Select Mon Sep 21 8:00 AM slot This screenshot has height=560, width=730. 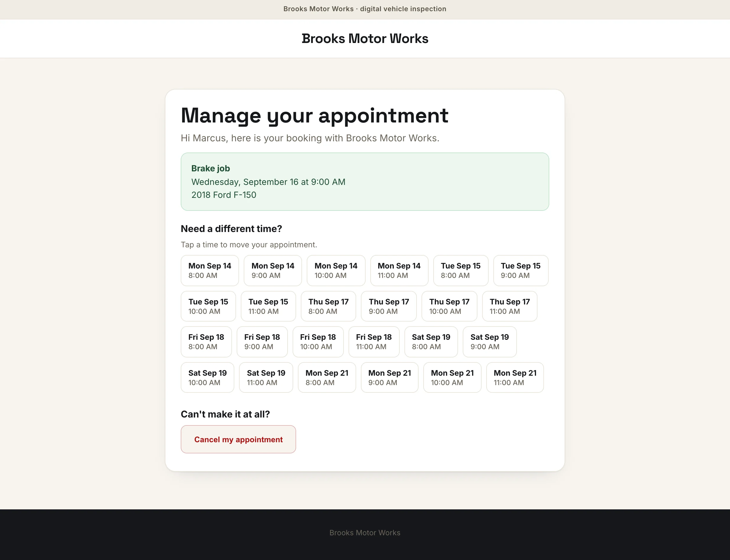pyautogui.click(x=327, y=377)
